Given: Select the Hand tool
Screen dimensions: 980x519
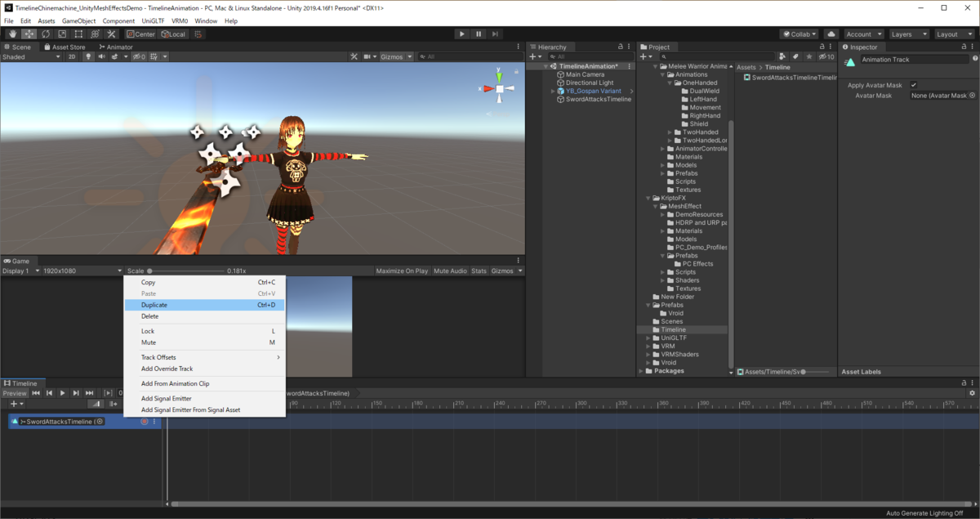Looking at the screenshot, I should tap(12, 34).
